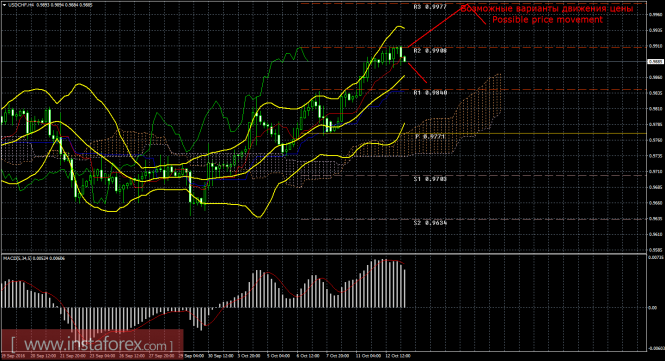Click the 0.00 level on MACD scale

pos(653,308)
